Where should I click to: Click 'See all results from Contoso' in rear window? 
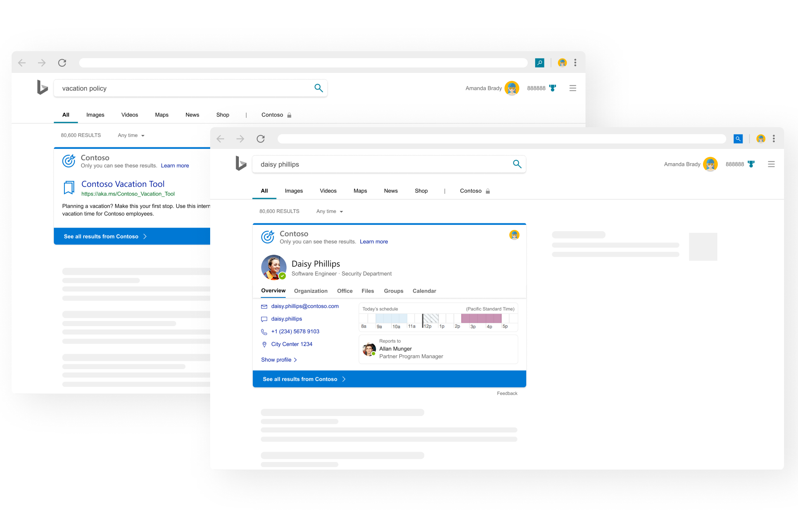click(x=105, y=237)
